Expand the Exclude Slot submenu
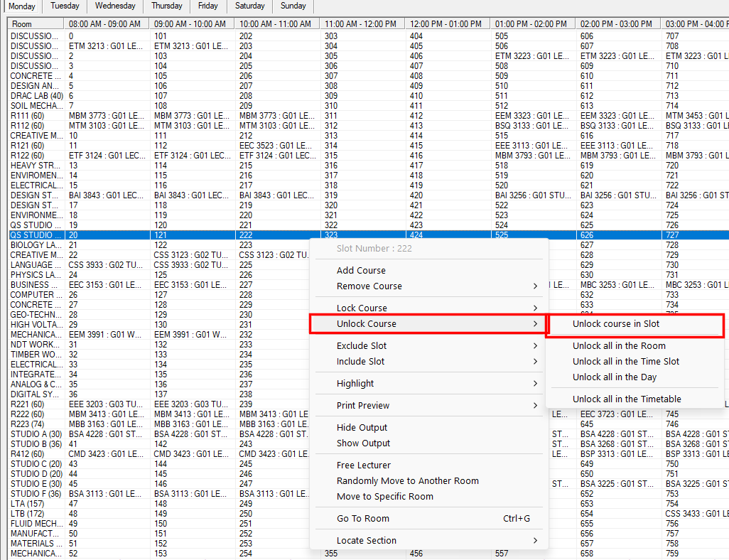The width and height of the screenshot is (729, 560). point(428,345)
